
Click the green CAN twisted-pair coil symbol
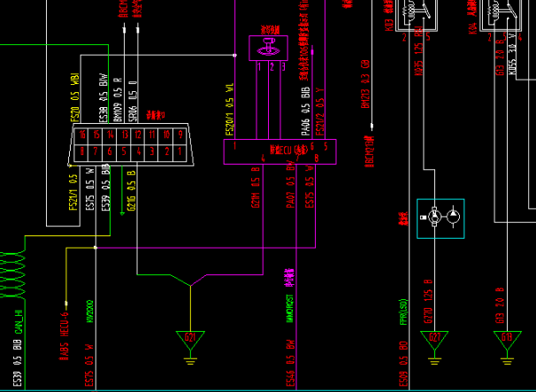[12, 275]
